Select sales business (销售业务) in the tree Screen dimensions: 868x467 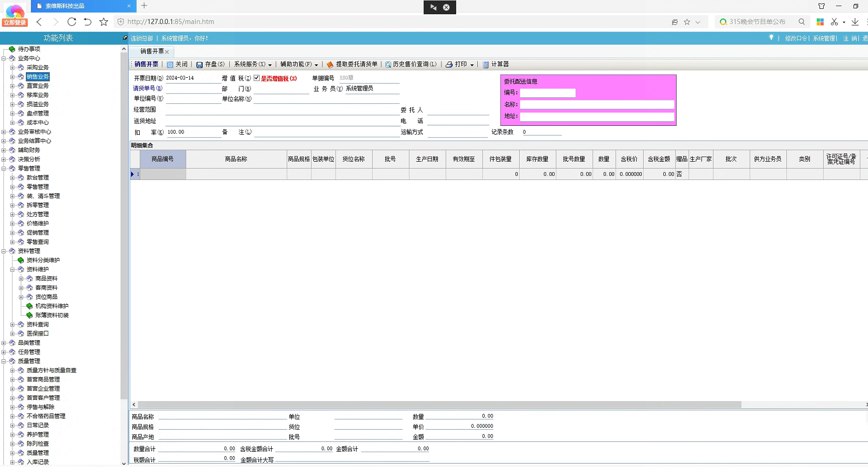37,77
